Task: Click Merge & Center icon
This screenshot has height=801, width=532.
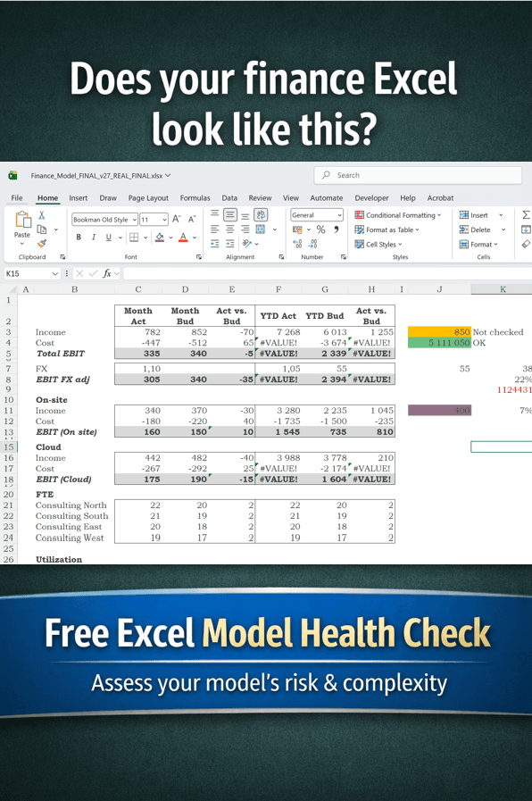Action: click(x=261, y=229)
